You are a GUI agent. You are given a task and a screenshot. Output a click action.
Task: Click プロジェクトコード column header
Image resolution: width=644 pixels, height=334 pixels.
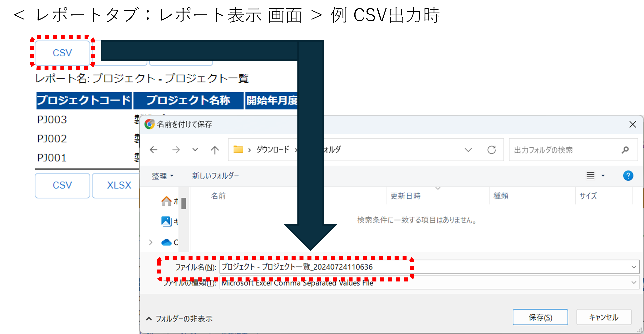pyautogui.click(x=84, y=101)
